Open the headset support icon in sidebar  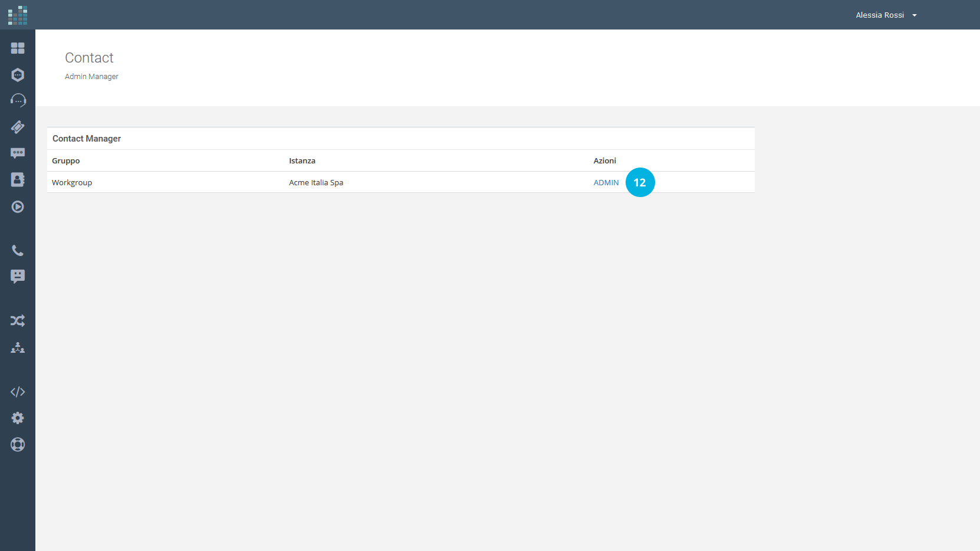[18, 100]
